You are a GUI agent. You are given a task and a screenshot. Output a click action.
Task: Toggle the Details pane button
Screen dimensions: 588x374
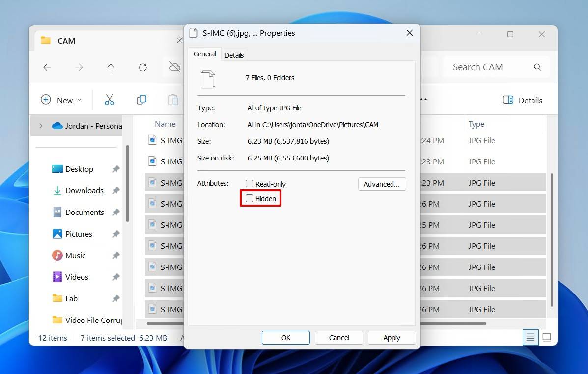(523, 100)
